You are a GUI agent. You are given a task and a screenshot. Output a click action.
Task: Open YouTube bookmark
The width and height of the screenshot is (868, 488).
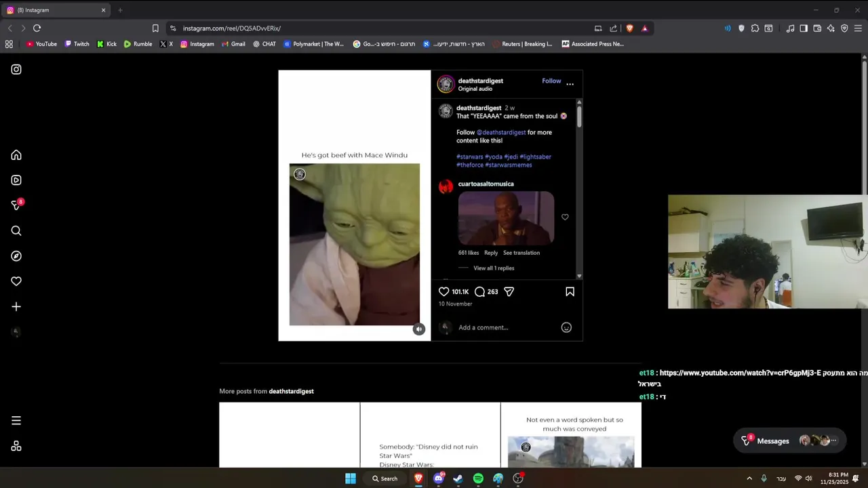[x=41, y=44]
